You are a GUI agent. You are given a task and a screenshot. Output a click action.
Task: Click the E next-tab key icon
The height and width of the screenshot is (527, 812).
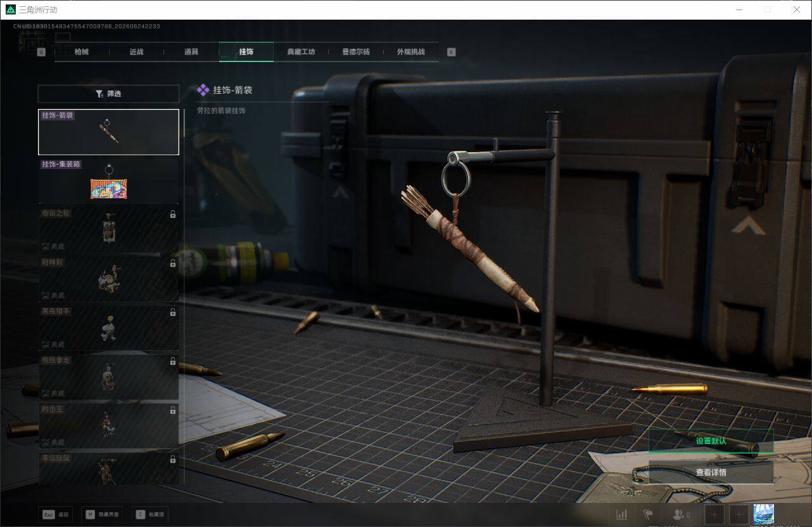point(452,53)
